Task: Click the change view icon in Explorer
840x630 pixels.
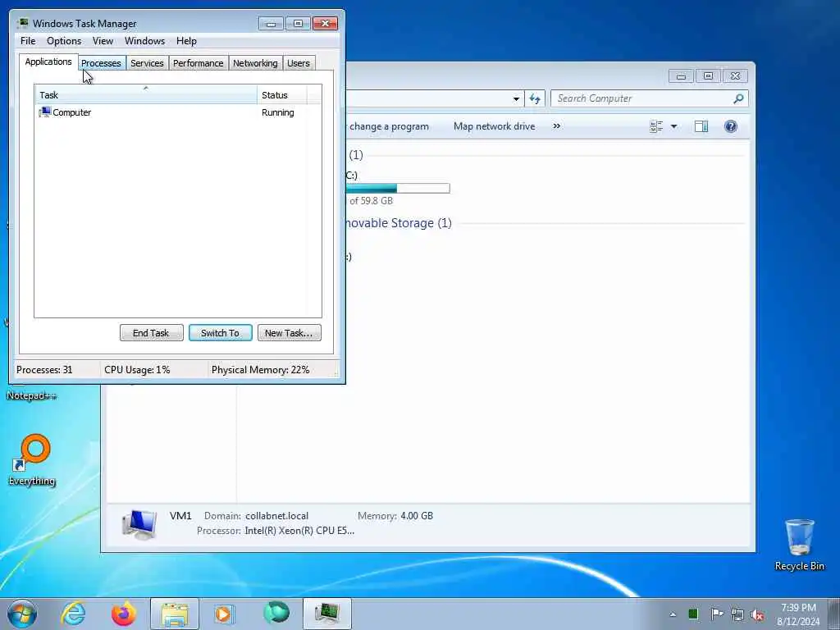Action: 656,126
